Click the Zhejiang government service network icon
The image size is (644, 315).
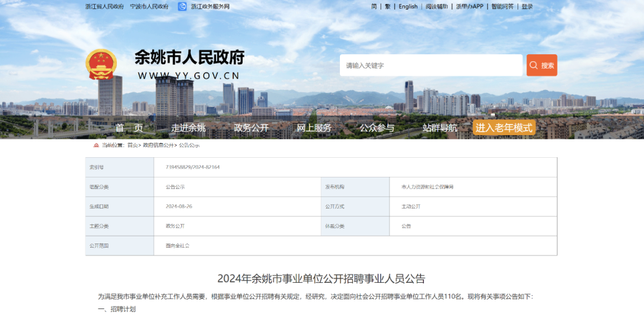(182, 7)
